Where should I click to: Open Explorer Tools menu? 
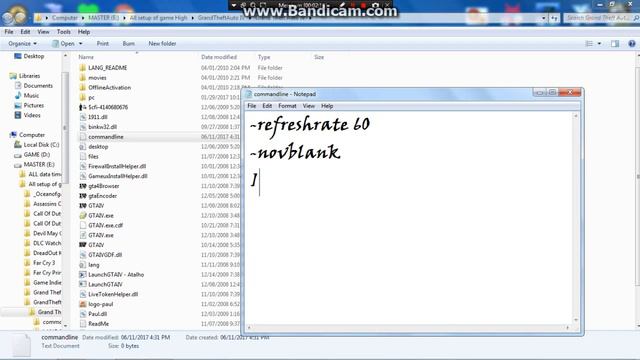[x=63, y=31]
